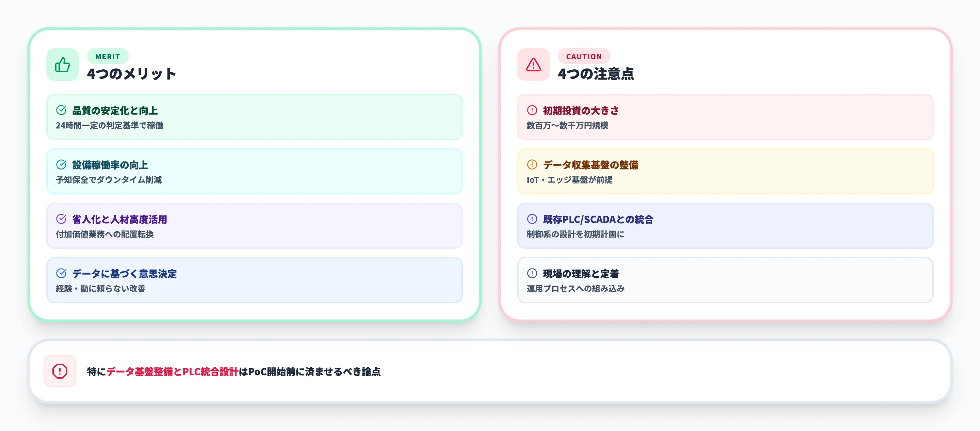Click the exclamation icon next to 初期投資の大きさ
Viewport: 980px width, 431px height.
pyautogui.click(x=532, y=110)
